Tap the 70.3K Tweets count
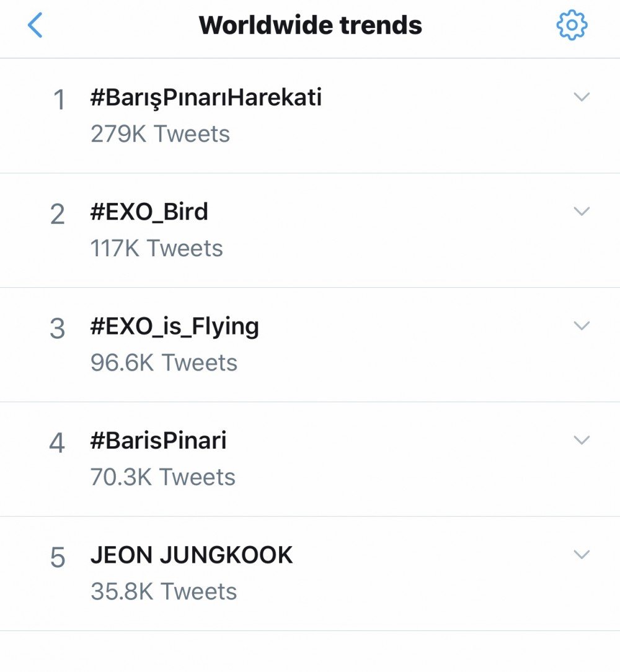620x672 pixels. [162, 477]
